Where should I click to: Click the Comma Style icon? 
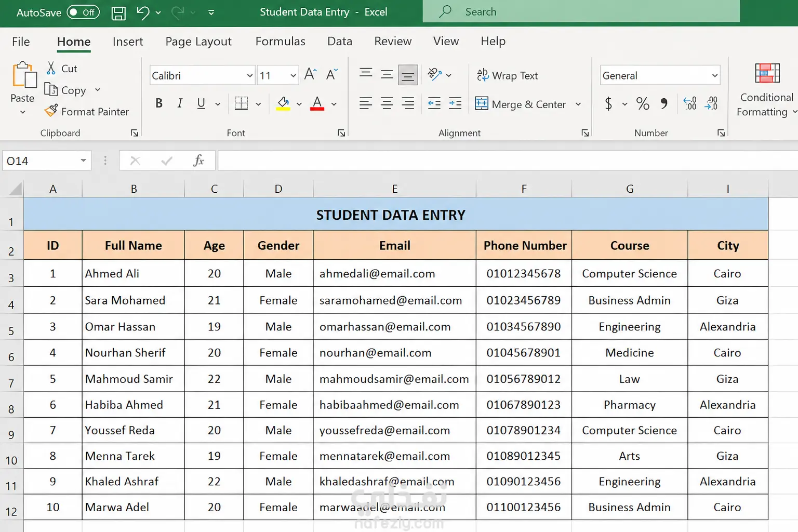click(x=664, y=103)
